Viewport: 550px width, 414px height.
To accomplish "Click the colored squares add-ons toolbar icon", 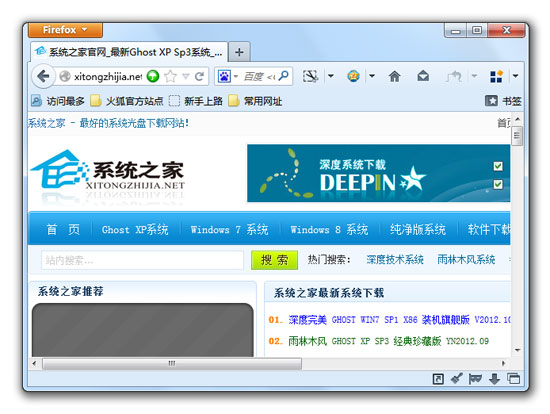I will coord(496,76).
